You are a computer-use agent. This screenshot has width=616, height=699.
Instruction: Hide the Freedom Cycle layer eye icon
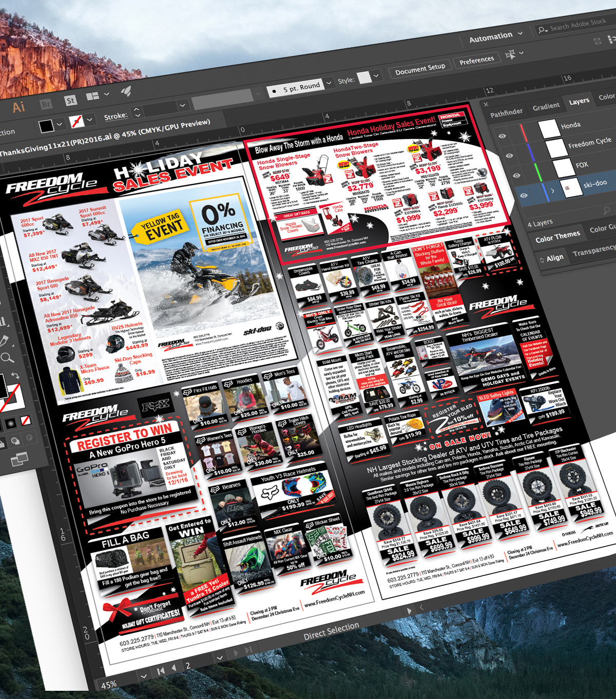pyautogui.click(x=509, y=155)
